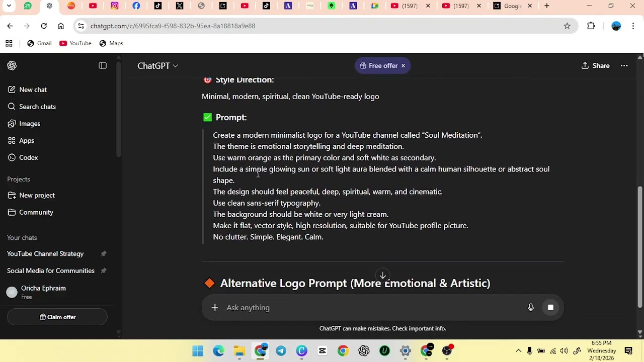Image resolution: width=644 pixels, height=362 pixels.
Task: Open Oricha Ephraim account menu
Action: click(x=57, y=292)
